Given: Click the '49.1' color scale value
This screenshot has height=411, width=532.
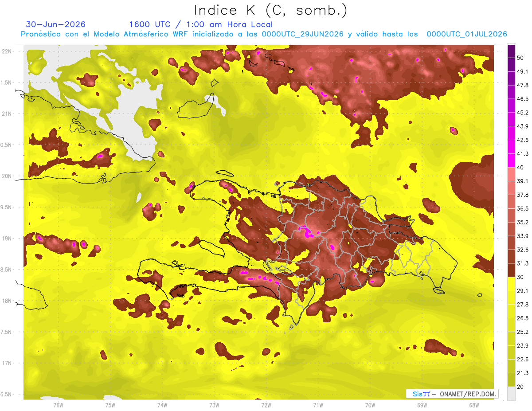Looking at the screenshot, I should click(523, 71).
